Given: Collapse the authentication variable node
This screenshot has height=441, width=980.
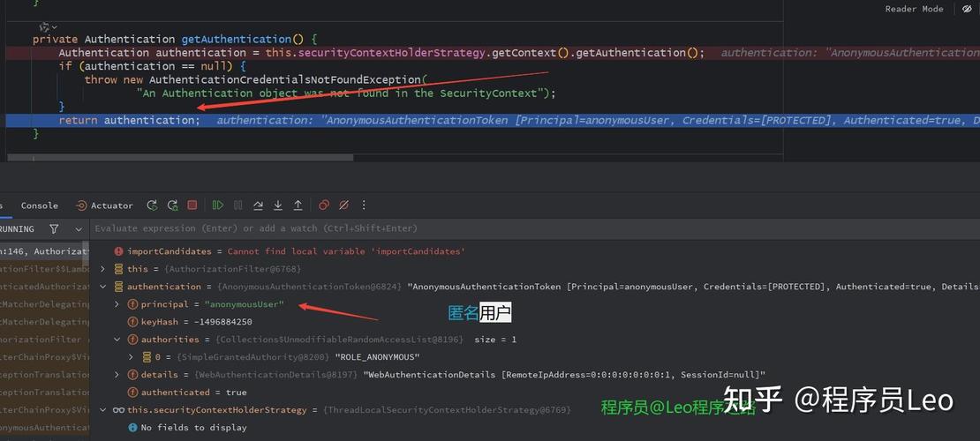Looking at the screenshot, I should click(103, 287).
